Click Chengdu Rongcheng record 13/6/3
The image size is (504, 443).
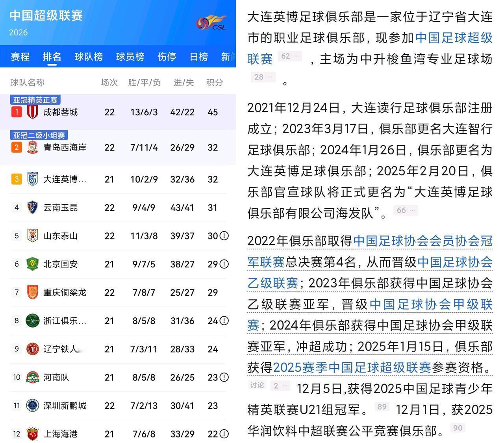[144, 112]
